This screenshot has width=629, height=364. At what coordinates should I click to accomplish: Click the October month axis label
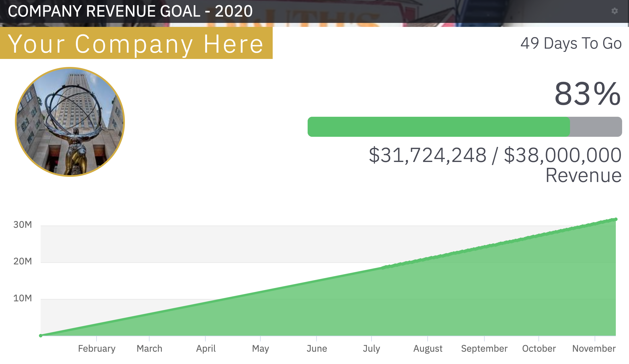[x=539, y=349]
